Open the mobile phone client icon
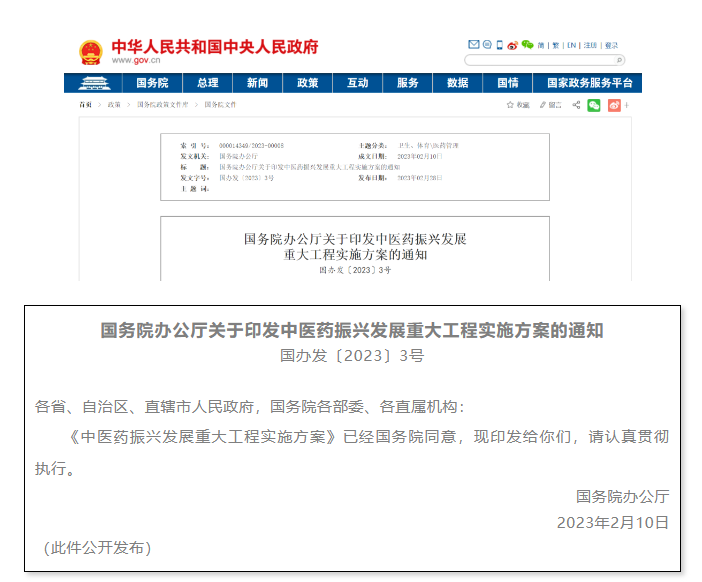 pyautogui.click(x=499, y=45)
